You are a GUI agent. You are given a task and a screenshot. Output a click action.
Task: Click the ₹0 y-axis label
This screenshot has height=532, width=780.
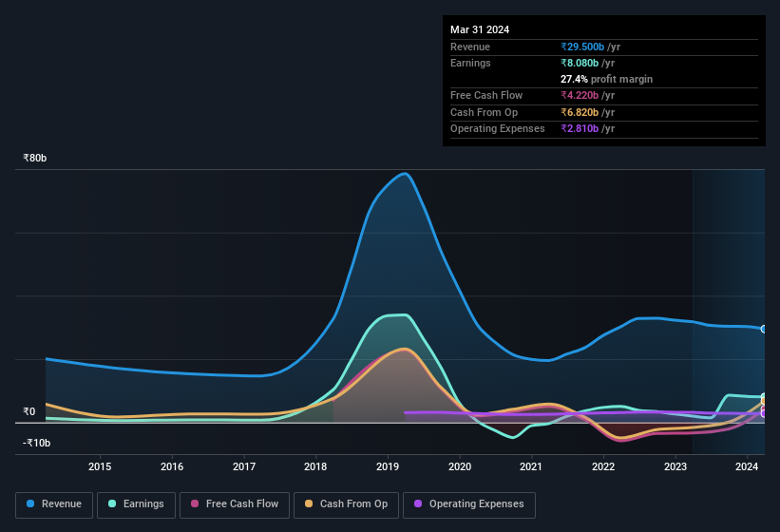pos(29,411)
